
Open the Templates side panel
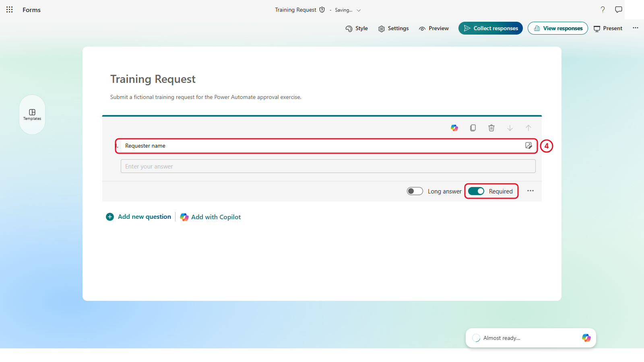pos(32,115)
